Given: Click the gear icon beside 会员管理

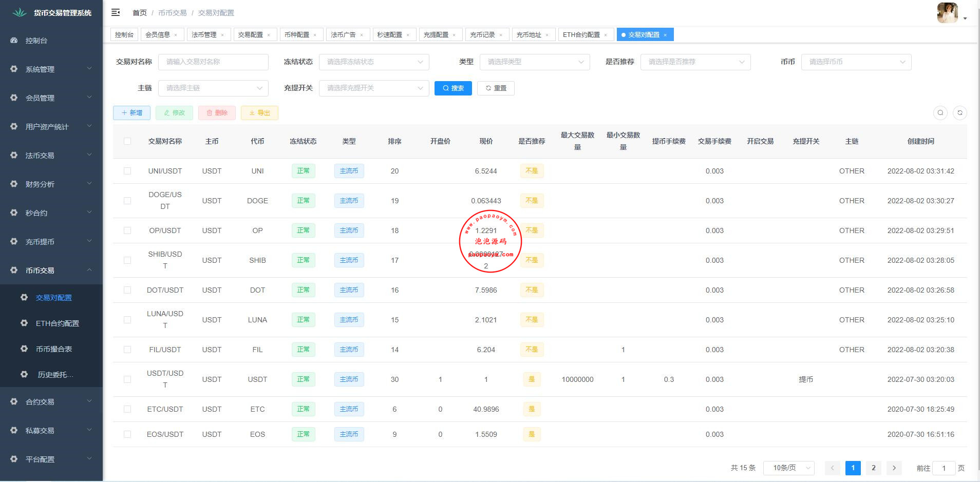Looking at the screenshot, I should click(x=14, y=98).
